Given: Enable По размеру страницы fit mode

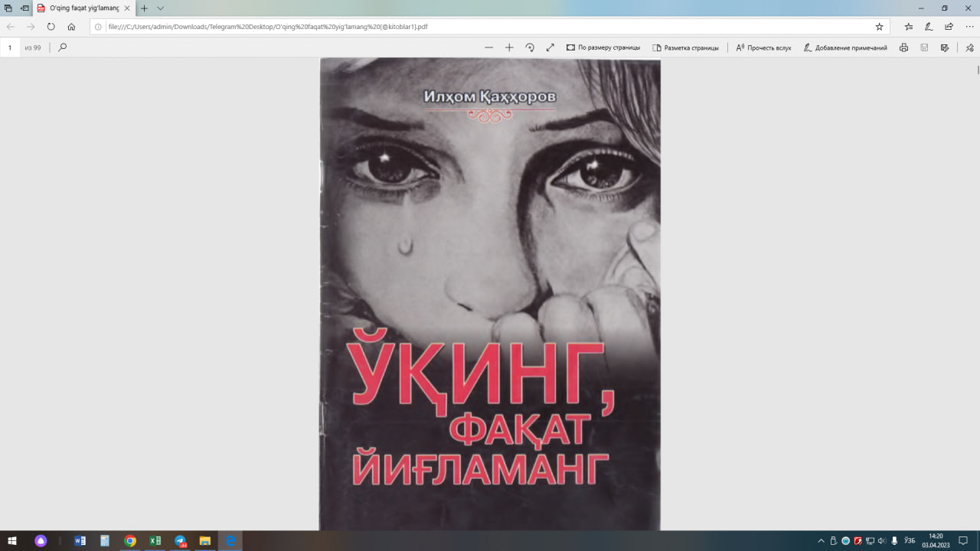Looking at the screenshot, I should pyautogui.click(x=605, y=47).
